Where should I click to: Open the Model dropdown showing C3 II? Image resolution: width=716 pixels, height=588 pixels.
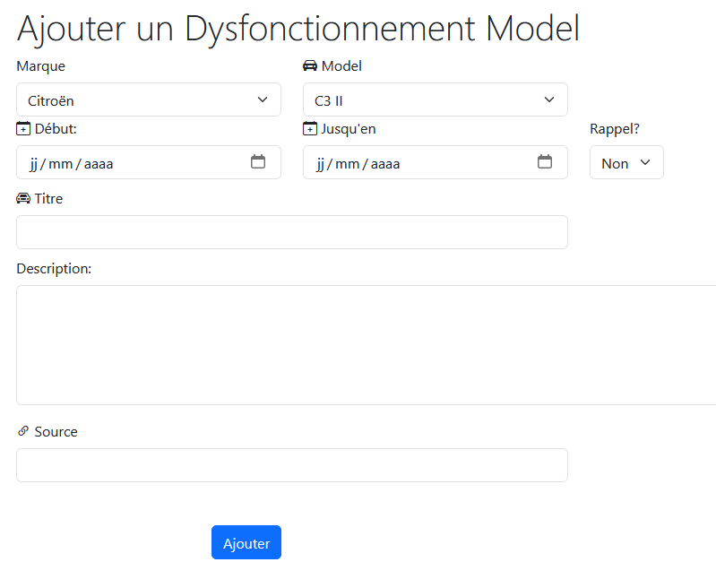(x=436, y=100)
